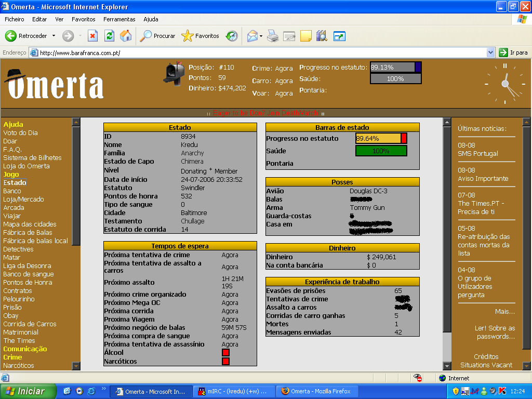Image resolution: width=532 pixels, height=399 pixels.
Task: Open the address bar dropdown arrow
Action: click(490, 52)
